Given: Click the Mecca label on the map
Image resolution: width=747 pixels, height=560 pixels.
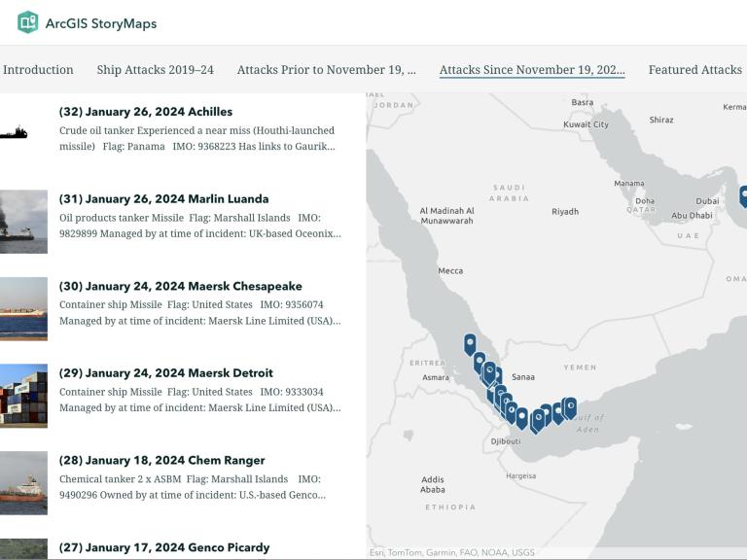Looking at the screenshot, I should (450, 270).
